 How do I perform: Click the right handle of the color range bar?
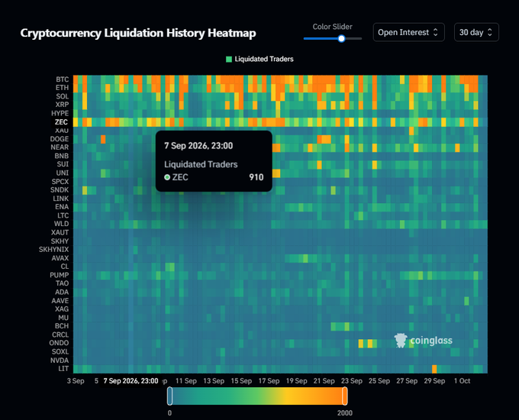[x=344, y=396]
